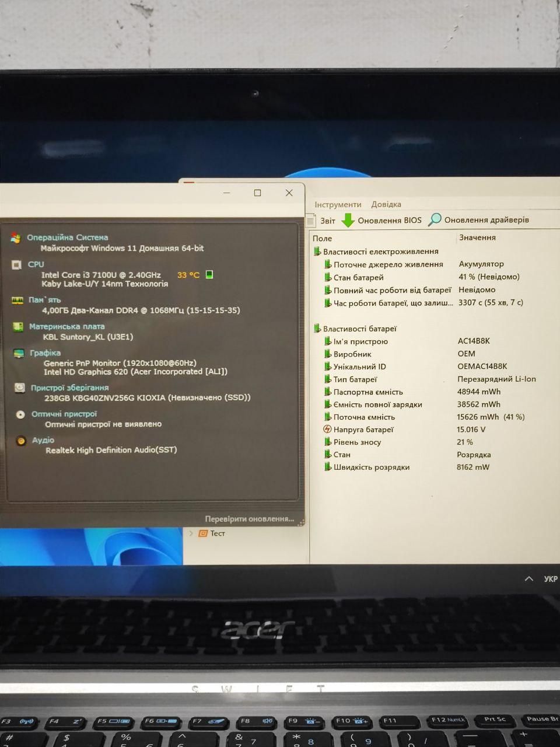Click the Розрядка state value
The height and width of the screenshot is (747, 560).
coord(474,455)
